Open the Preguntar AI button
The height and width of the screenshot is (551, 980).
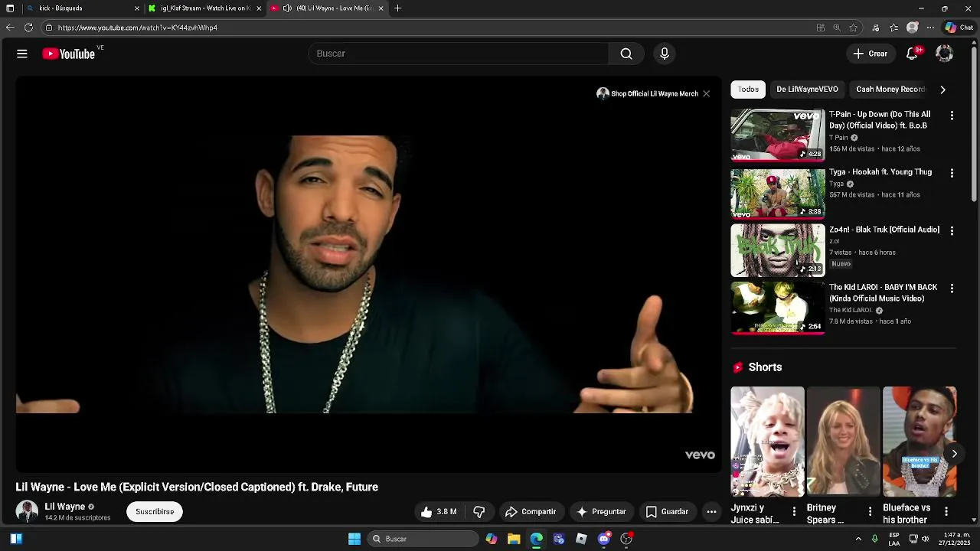[x=602, y=512]
